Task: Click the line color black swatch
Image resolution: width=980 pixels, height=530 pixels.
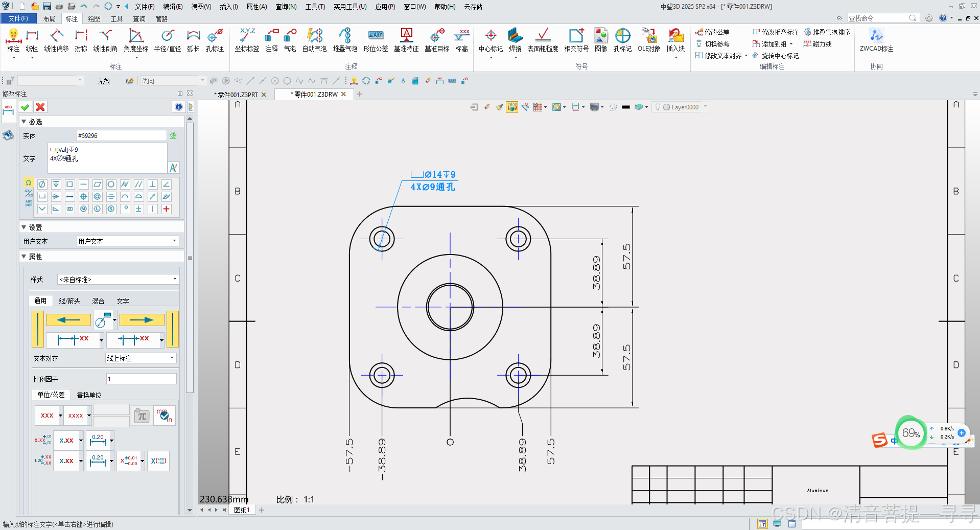Action: [626, 107]
